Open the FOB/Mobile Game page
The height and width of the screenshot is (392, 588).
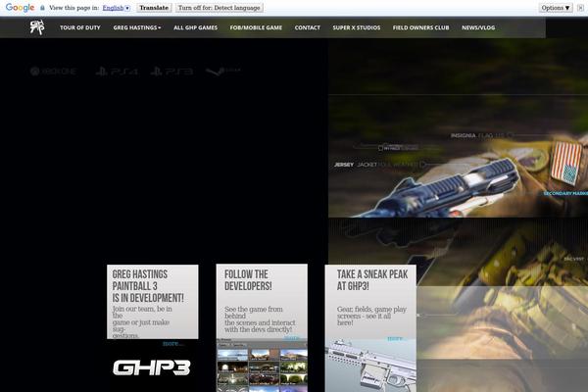256,27
